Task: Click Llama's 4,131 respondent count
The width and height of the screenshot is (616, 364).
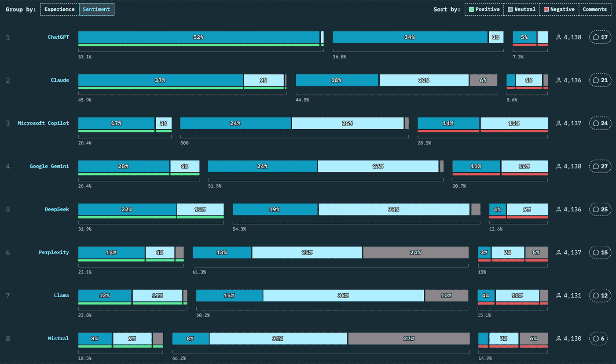Action: tap(572, 296)
